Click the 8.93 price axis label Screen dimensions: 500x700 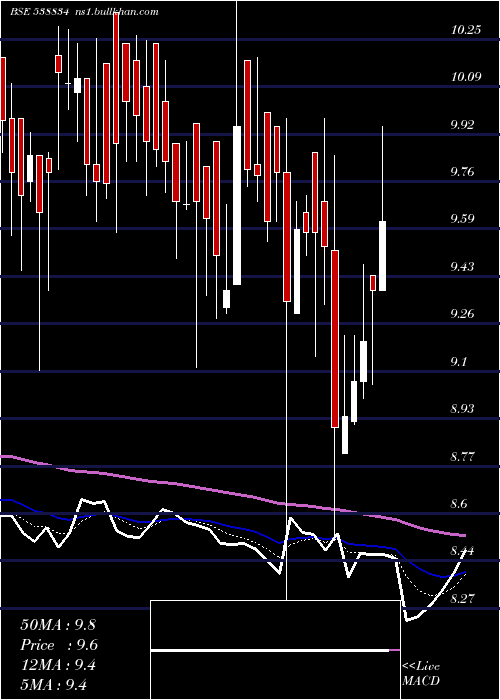[x=462, y=408]
